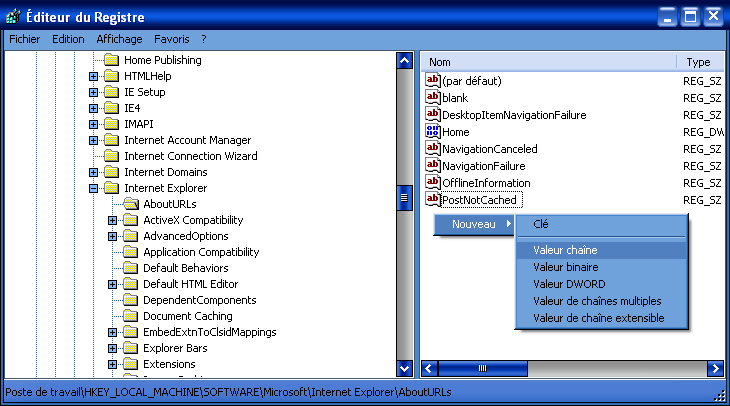Click the folder icon of HTMLHelp
Screen dimensions: 730x406
tap(111, 76)
